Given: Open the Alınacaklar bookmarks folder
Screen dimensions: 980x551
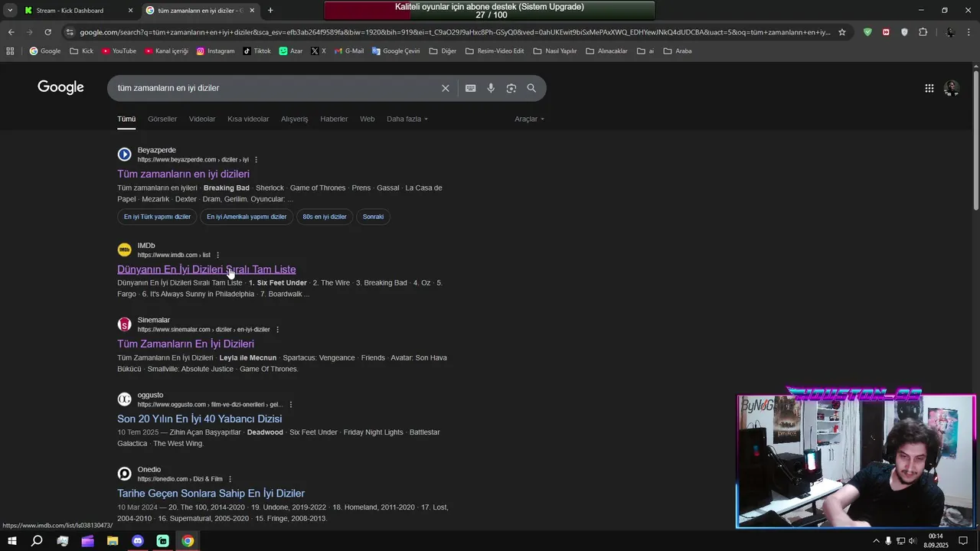Looking at the screenshot, I should (606, 51).
